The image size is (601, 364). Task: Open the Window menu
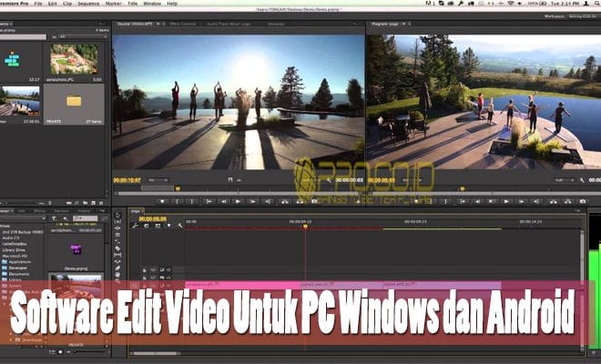[152, 4]
